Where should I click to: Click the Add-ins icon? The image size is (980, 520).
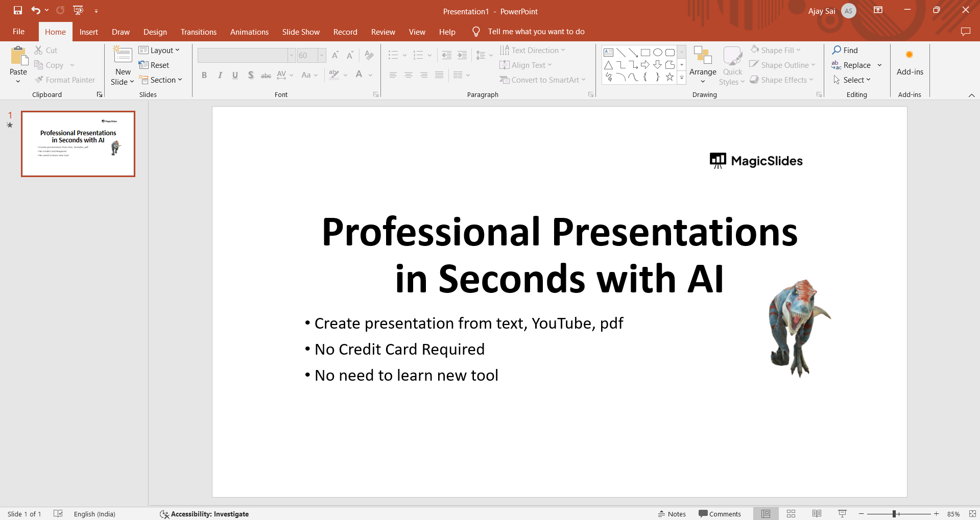910,55
